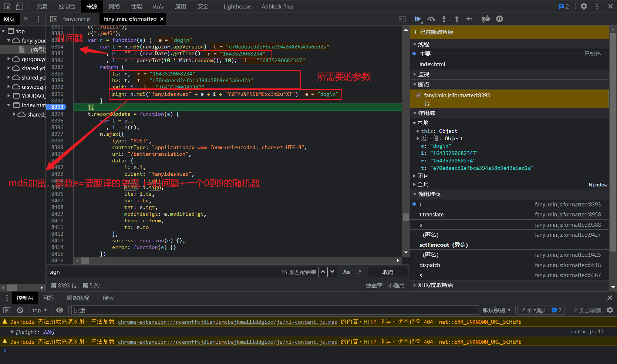
Task: Activate the inspect element picker icon
Action: [x=7, y=6]
